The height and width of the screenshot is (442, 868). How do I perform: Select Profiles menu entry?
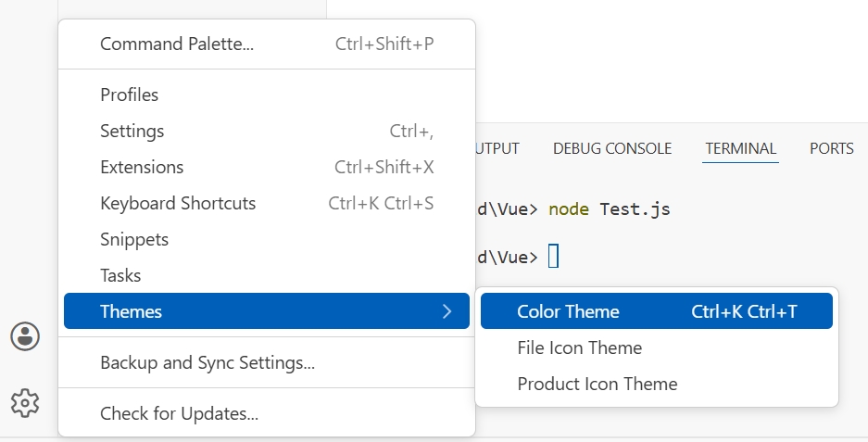(x=130, y=95)
